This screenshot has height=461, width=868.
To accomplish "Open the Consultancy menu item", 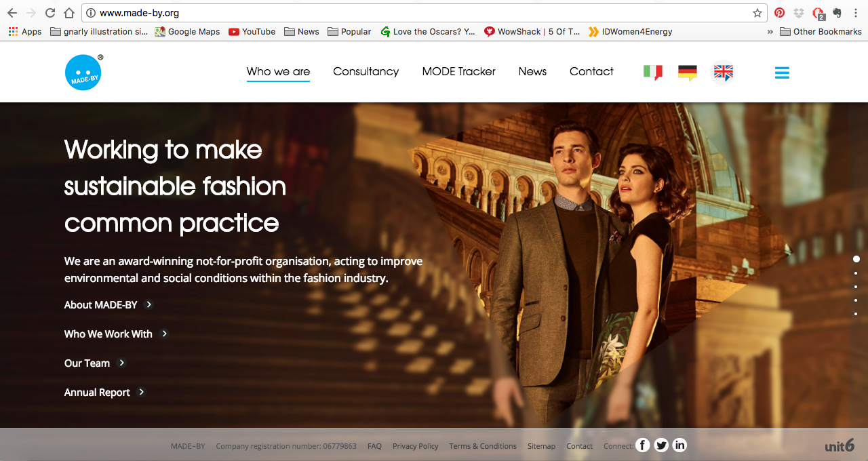I will pyautogui.click(x=366, y=71).
